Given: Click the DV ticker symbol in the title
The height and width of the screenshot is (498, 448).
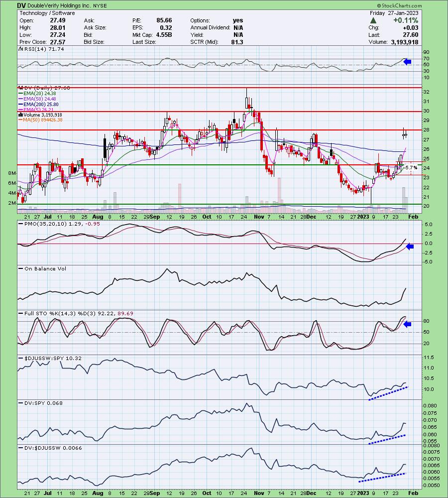Looking at the screenshot, I should 21,5.
